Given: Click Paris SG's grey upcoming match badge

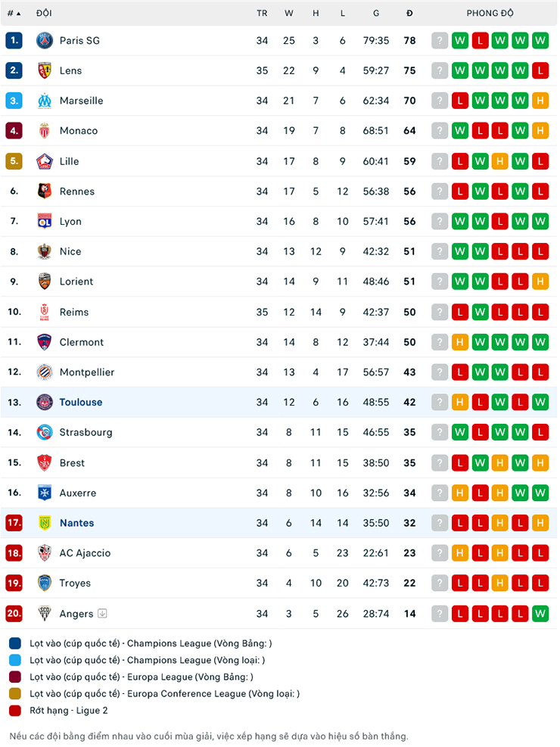Looking at the screenshot, I should click(x=440, y=41).
